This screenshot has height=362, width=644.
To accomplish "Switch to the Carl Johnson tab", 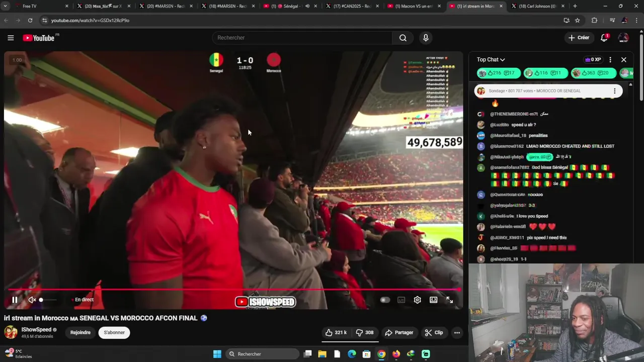I will [539, 6].
